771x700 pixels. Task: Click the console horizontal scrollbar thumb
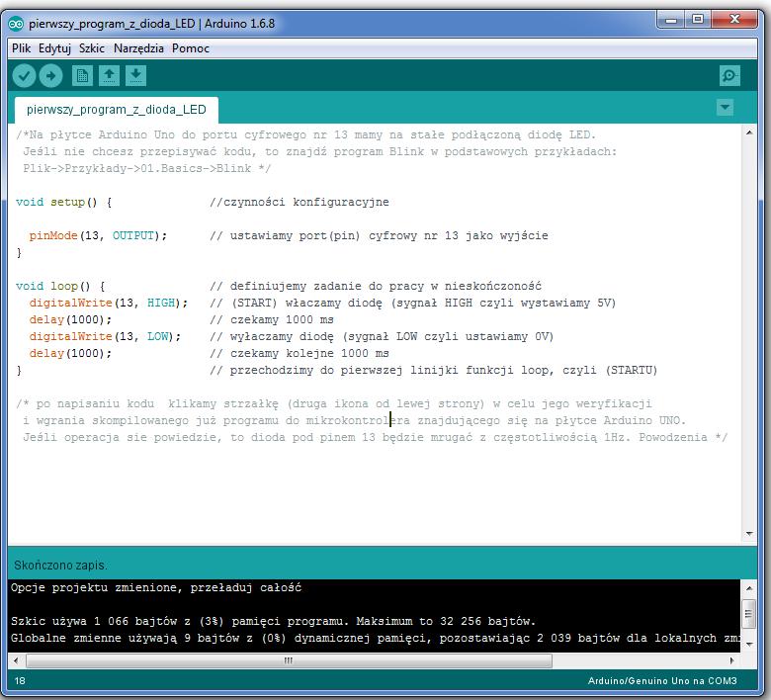[x=289, y=660]
